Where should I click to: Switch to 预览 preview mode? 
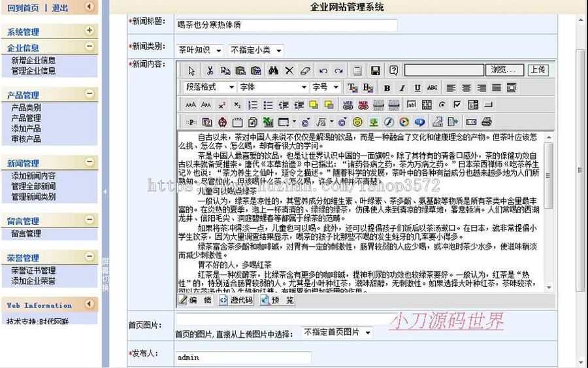coord(278,300)
